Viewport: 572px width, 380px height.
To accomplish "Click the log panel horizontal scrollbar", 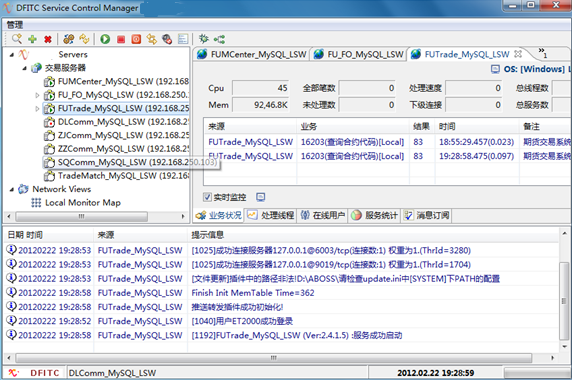I will [x=274, y=358].
